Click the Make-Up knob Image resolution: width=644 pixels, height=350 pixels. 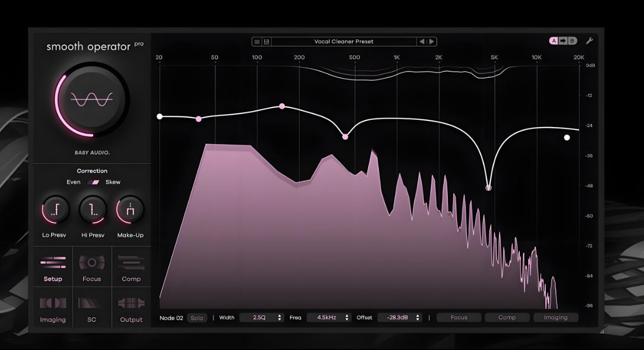pos(130,210)
